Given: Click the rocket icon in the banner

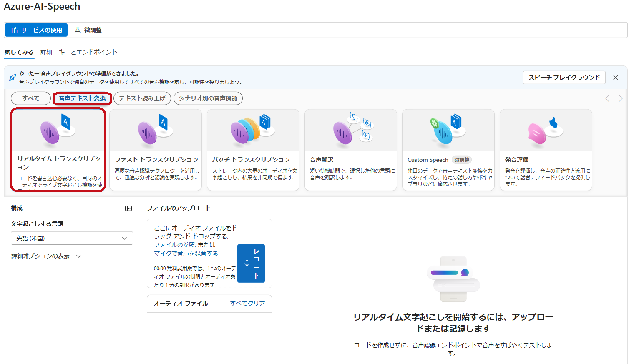Looking at the screenshot, I should coord(13,77).
